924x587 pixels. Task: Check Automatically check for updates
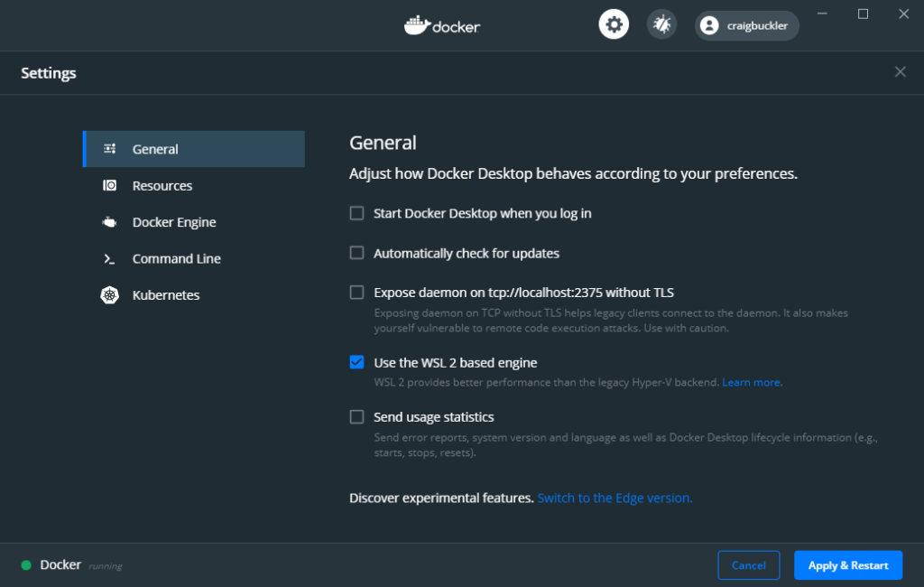(x=356, y=253)
